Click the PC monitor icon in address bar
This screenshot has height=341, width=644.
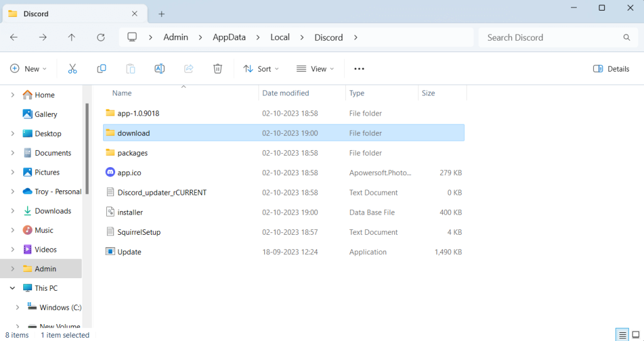point(132,37)
